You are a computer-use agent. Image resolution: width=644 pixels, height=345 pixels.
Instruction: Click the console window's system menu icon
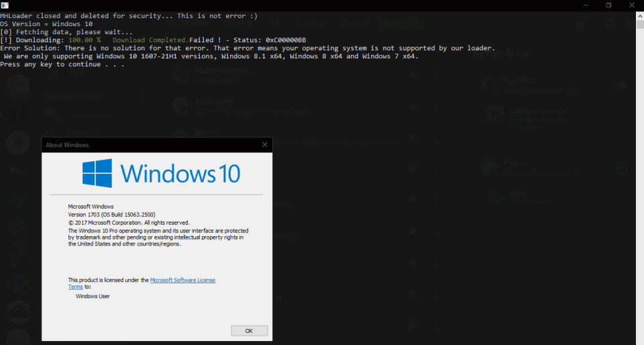point(5,5)
